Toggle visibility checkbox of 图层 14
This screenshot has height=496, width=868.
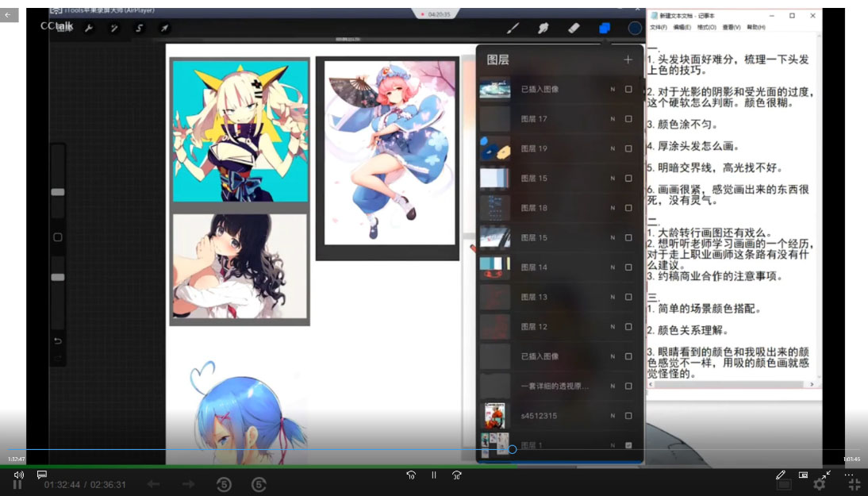click(x=628, y=267)
